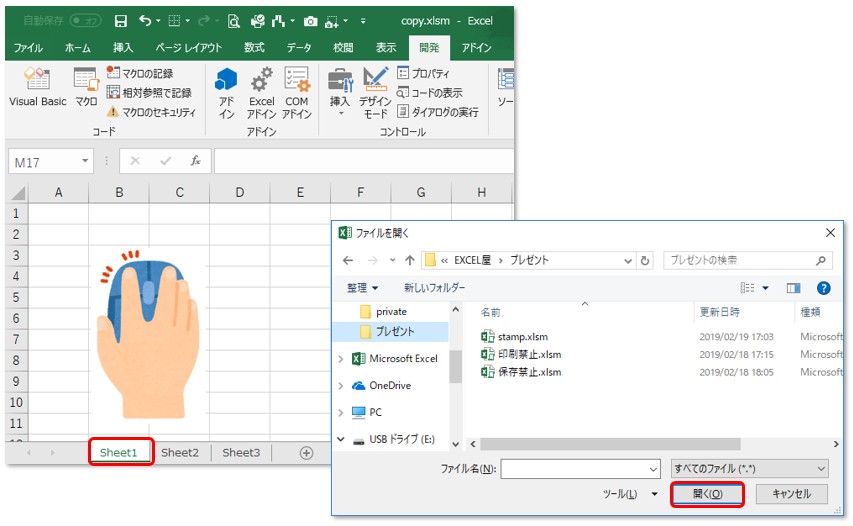Screen dimensions: 853x526
Task: Open Excel Add-ins (Excel アドイン) dialog
Action: pos(262,92)
